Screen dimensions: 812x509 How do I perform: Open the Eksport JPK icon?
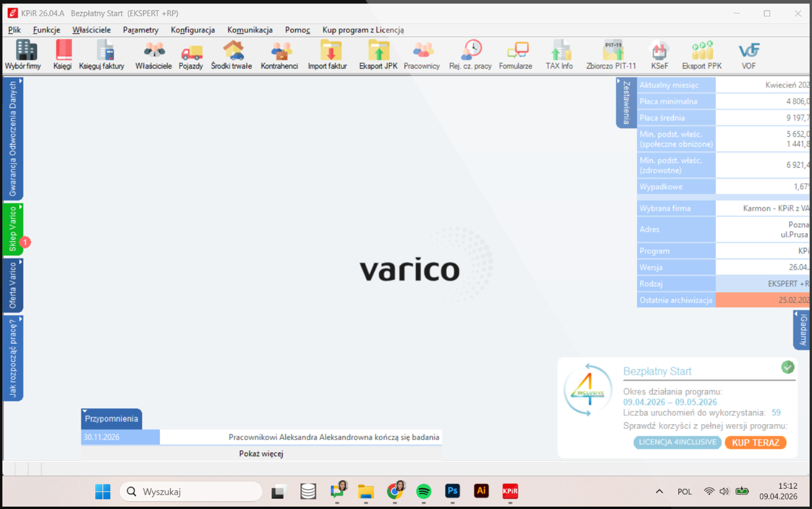pos(378,55)
